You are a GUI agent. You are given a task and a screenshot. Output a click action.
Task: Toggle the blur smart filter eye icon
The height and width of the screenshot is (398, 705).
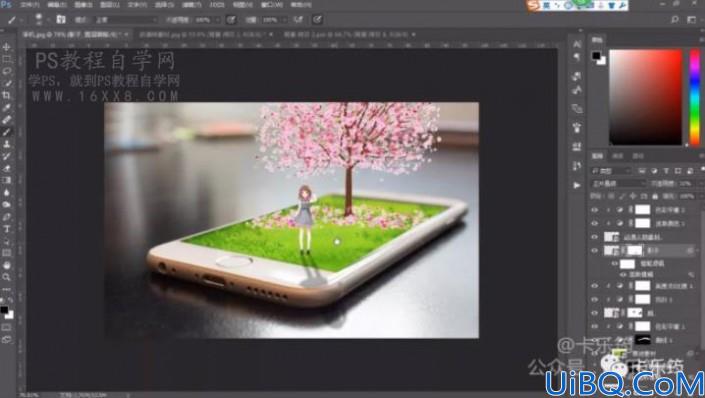623,274
